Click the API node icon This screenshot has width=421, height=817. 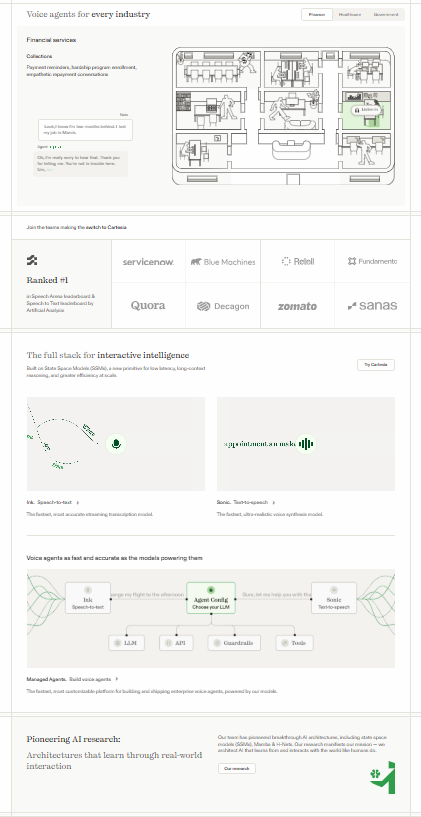click(x=168, y=643)
